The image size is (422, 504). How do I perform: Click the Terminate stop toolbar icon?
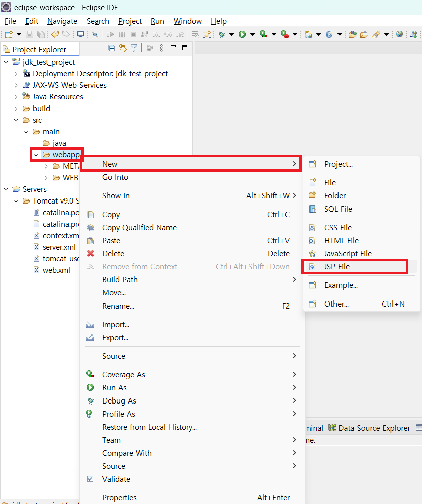tap(133, 34)
